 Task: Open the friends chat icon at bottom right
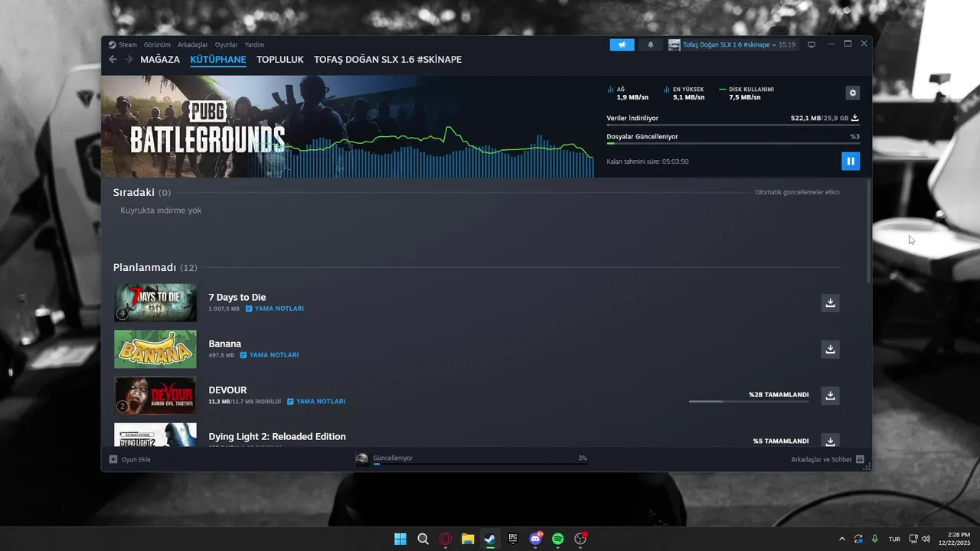[x=860, y=459]
